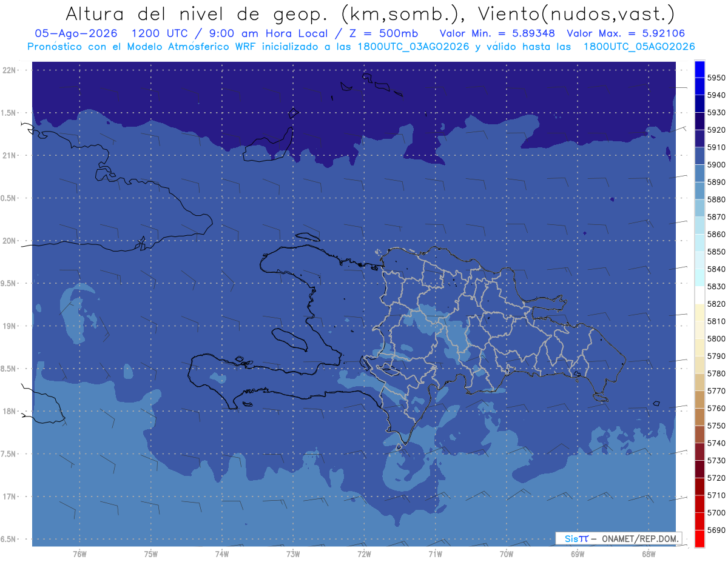Click the "5800" legend value
Image resolution: width=728 pixels, height=562 pixels.
coord(716,338)
